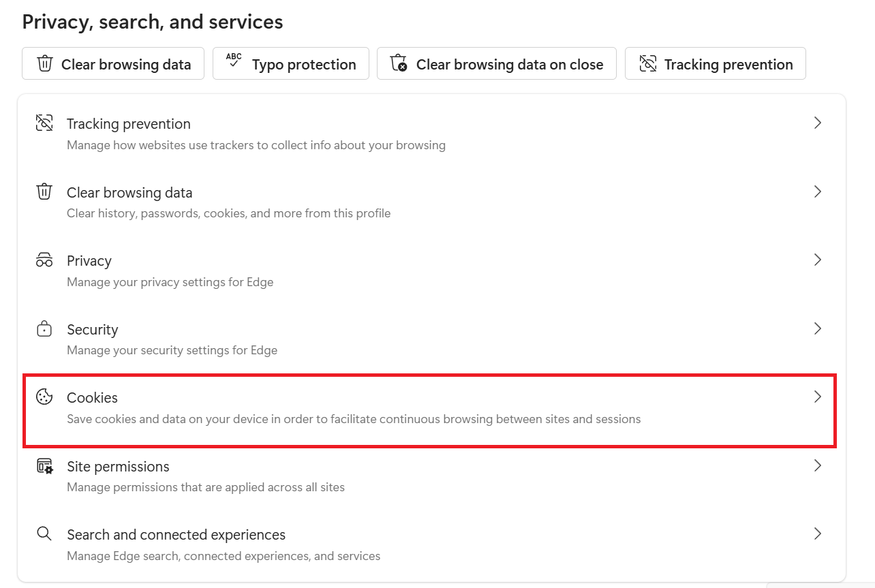This screenshot has width=875, height=588.
Task: Click the incognito glasses icon next to Privacy
Action: [x=44, y=260]
